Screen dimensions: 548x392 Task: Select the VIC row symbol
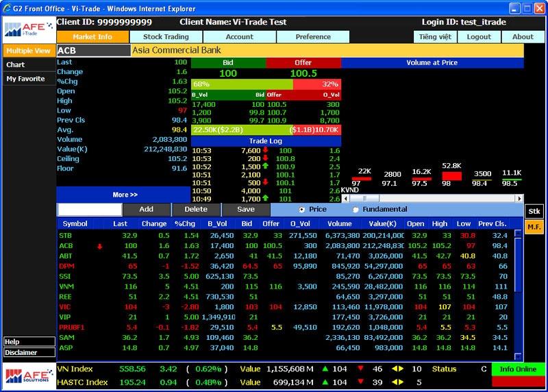pyautogui.click(x=64, y=307)
